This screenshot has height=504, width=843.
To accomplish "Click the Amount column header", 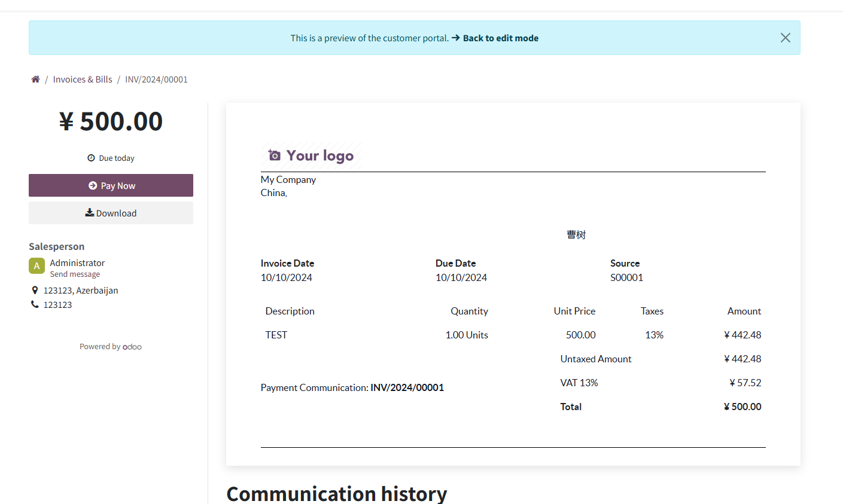I will click(744, 311).
